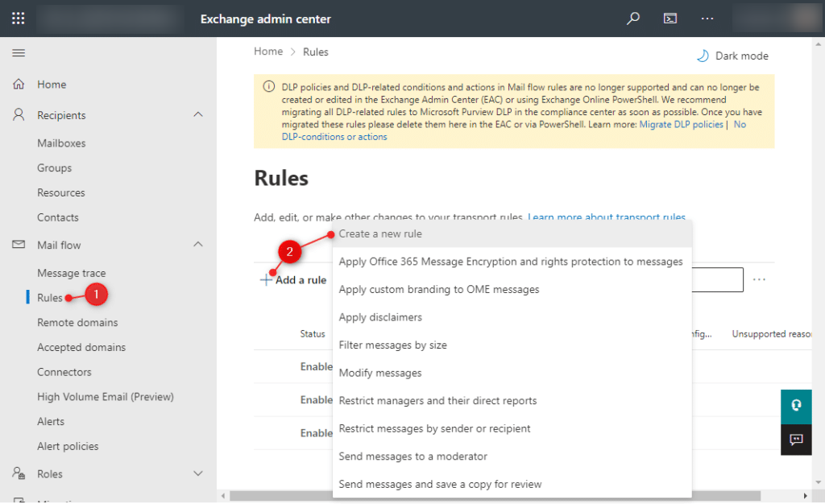Image resolution: width=825 pixels, height=504 pixels.
Task: Open the header more options ellipsis
Action: click(707, 19)
